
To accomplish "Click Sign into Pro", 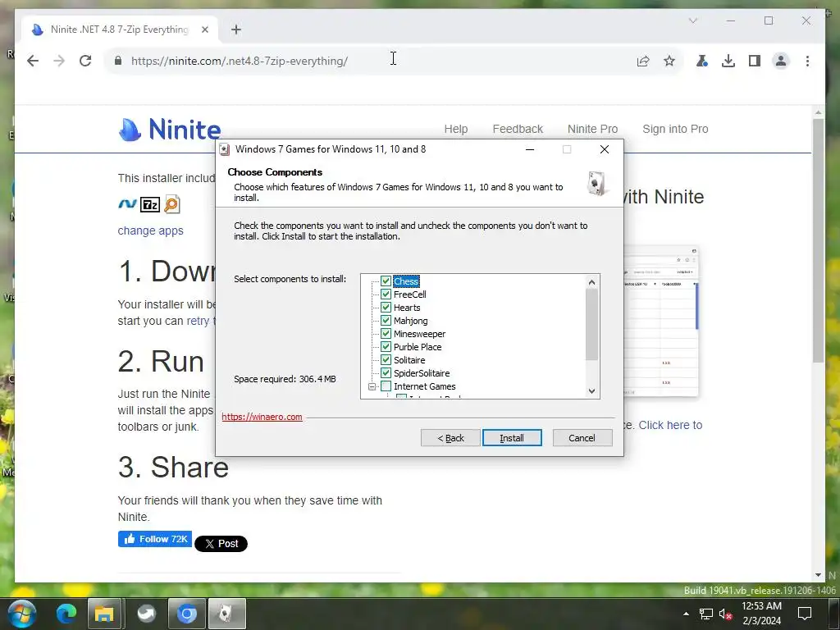I will 675,129.
